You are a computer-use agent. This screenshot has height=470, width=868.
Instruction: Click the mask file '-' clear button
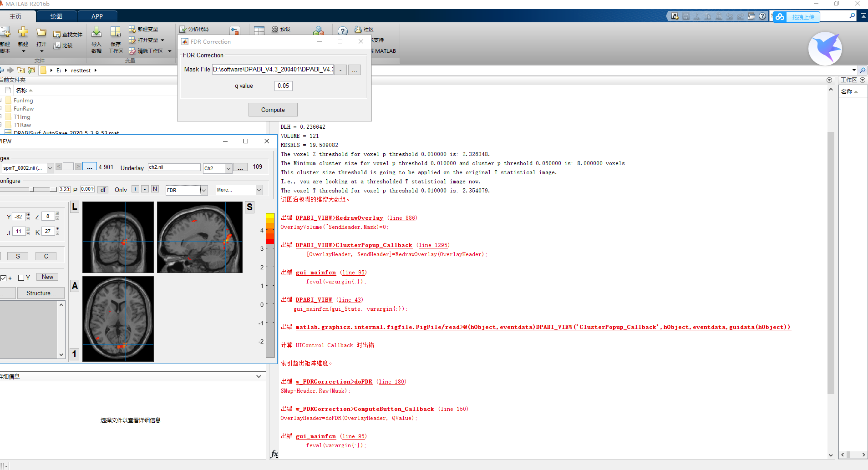coord(340,70)
